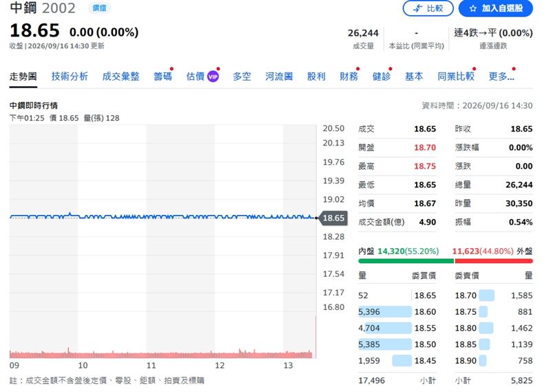Click the ask price 18.75
The width and height of the screenshot is (551, 392).
466,312
